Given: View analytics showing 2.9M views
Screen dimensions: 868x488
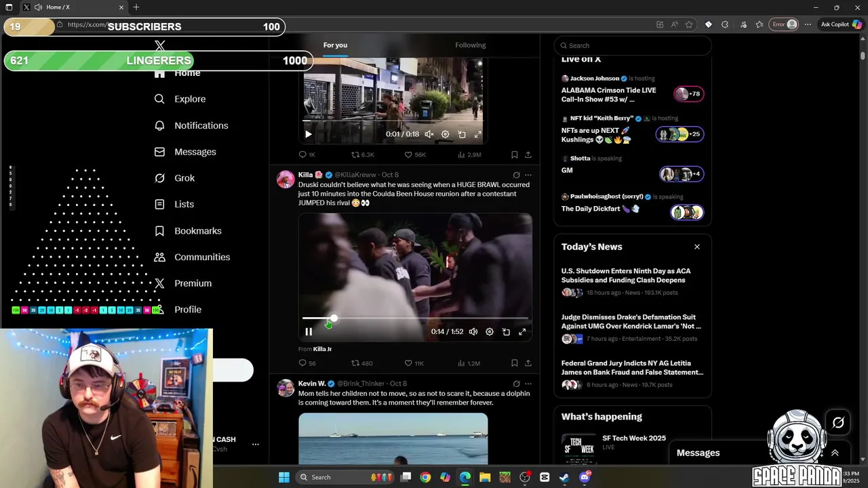Looking at the screenshot, I should pyautogui.click(x=469, y=155).
